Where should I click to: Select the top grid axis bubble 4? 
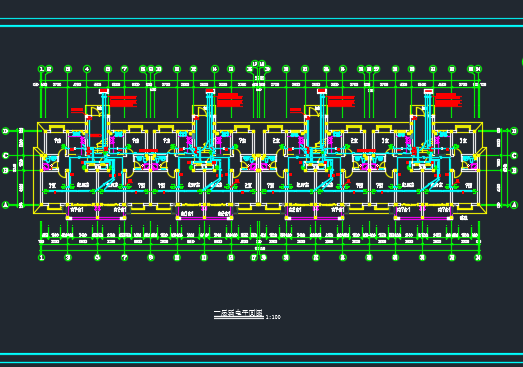click(87, 69)
